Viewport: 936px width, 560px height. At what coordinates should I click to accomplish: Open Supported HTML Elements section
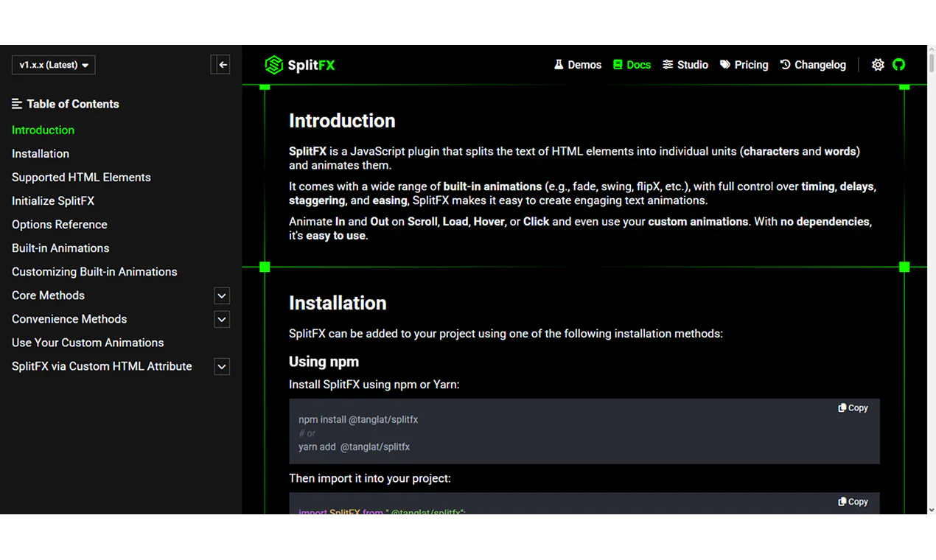point(81,178)
